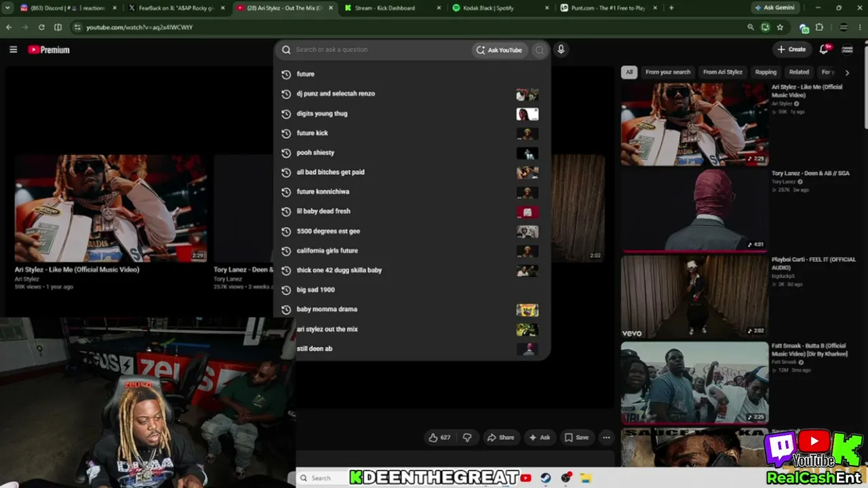The height and width of the screenshot is (488, 868).
Task: Dislike the video with thumbs down
Action: click(467, 437)
